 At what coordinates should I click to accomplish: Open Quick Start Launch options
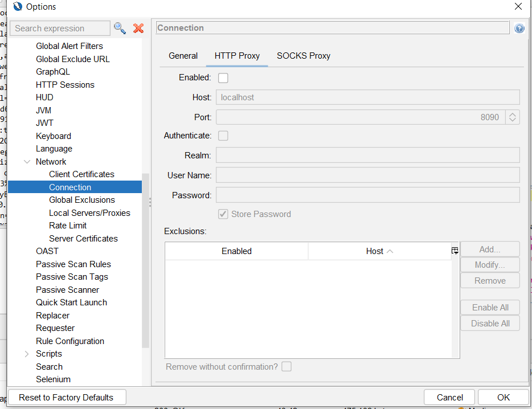(x=71, y=302)
